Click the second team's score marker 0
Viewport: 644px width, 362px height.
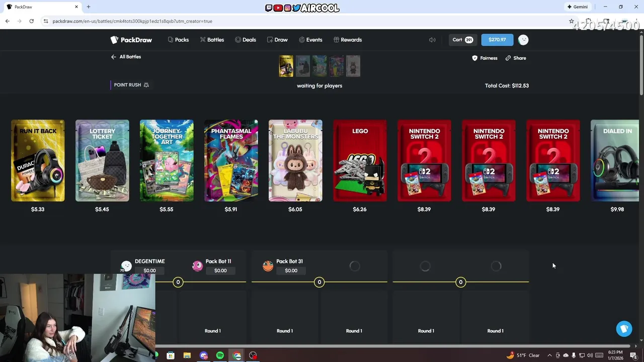319,282
